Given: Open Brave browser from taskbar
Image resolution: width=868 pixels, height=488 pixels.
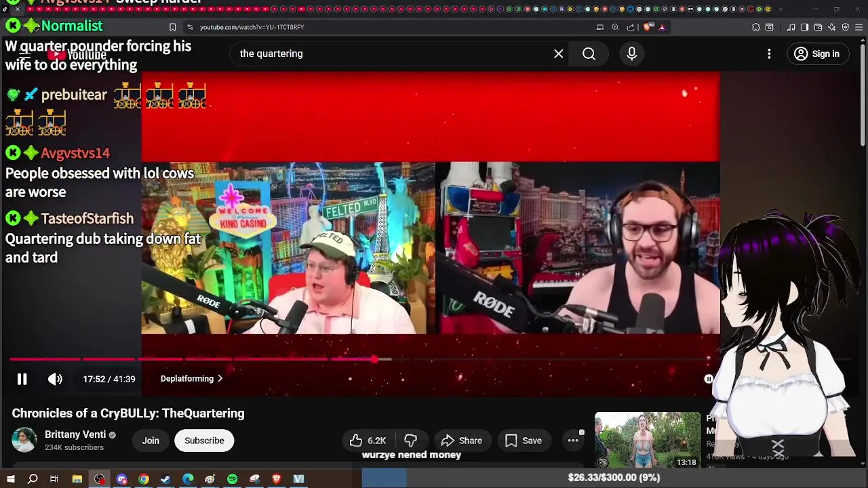Looking at the screenshot, I should click(x=276, y=479).
